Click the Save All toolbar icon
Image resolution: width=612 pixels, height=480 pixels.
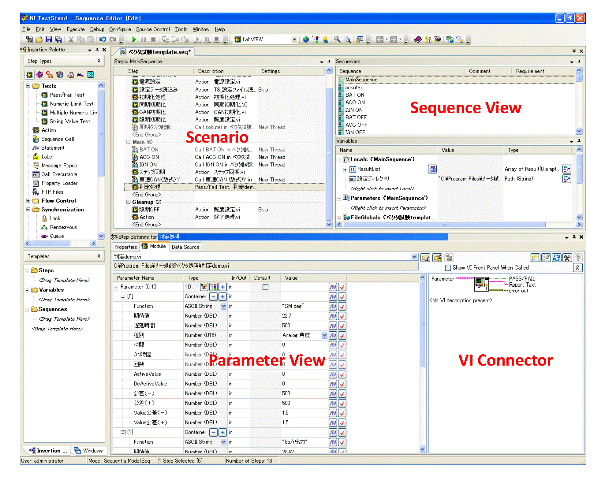click(59, 39)
